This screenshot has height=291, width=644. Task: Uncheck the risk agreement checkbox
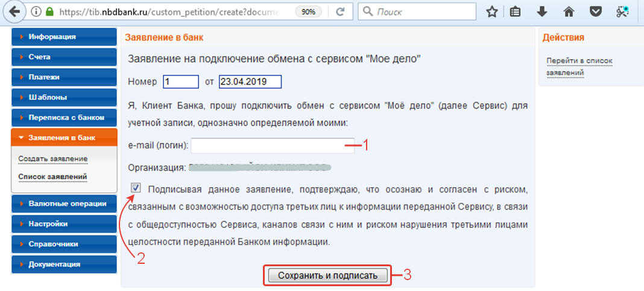136,188
